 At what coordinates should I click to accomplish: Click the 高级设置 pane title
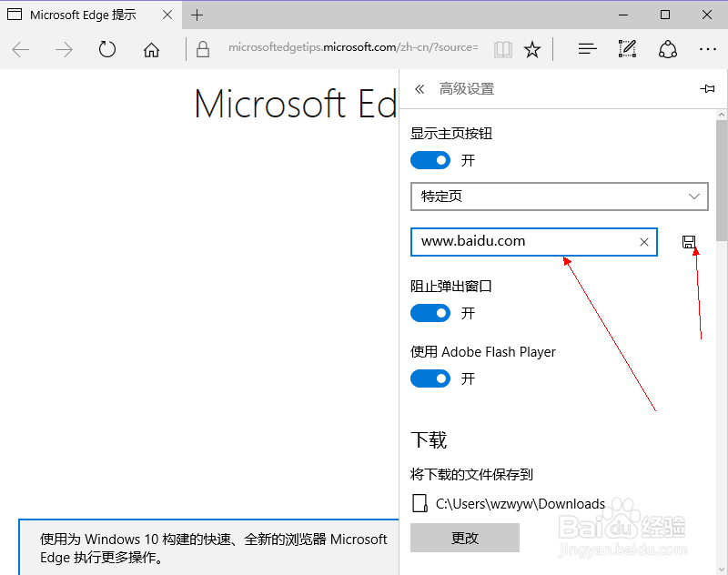[467, 88]
